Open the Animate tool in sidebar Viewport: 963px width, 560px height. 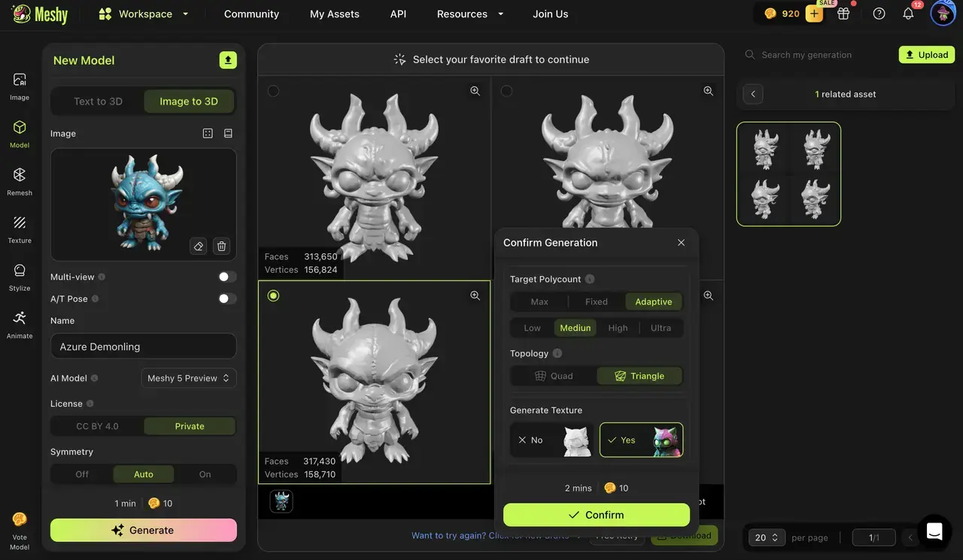click(x=20, y=323)
